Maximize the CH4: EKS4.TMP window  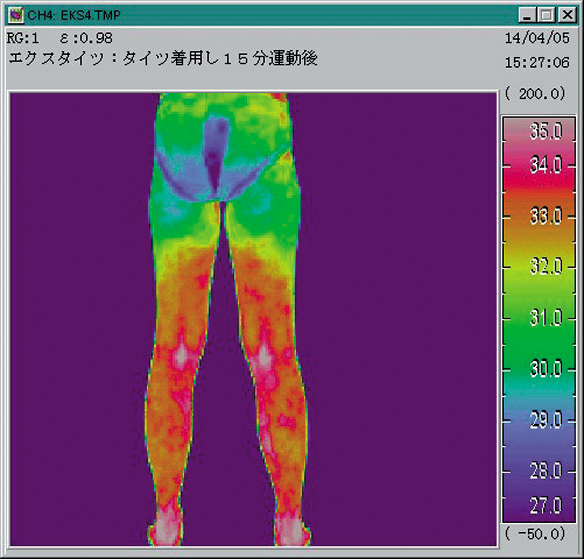(546, 15)
